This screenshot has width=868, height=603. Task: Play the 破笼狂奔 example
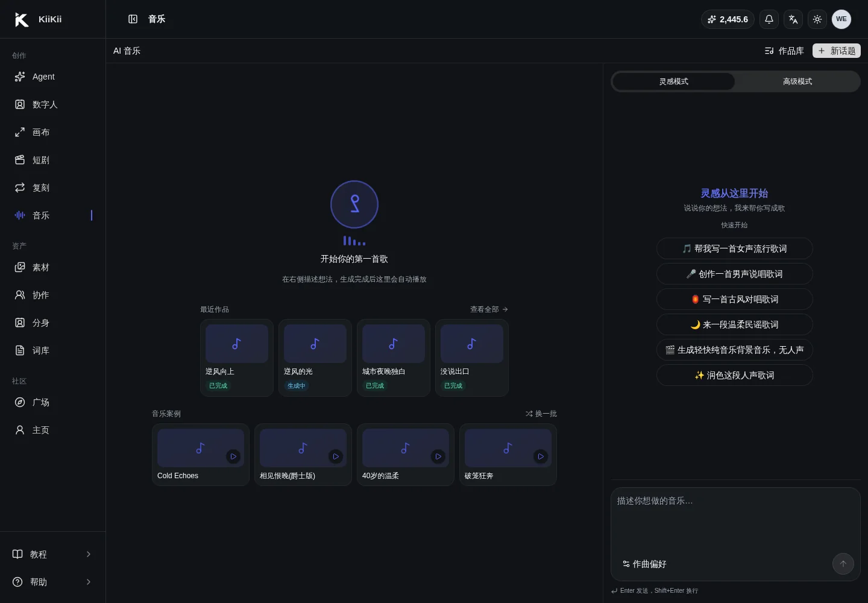tap(541, 456)
